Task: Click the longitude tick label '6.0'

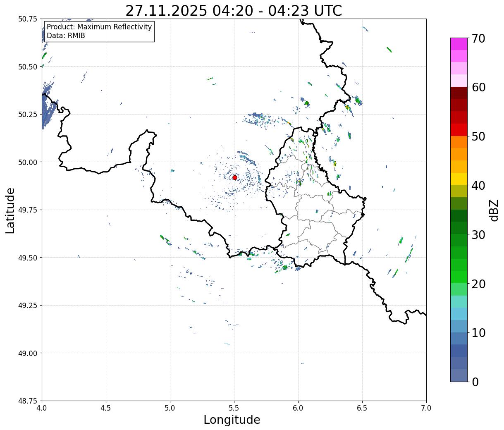Action: tap(298, 408)
